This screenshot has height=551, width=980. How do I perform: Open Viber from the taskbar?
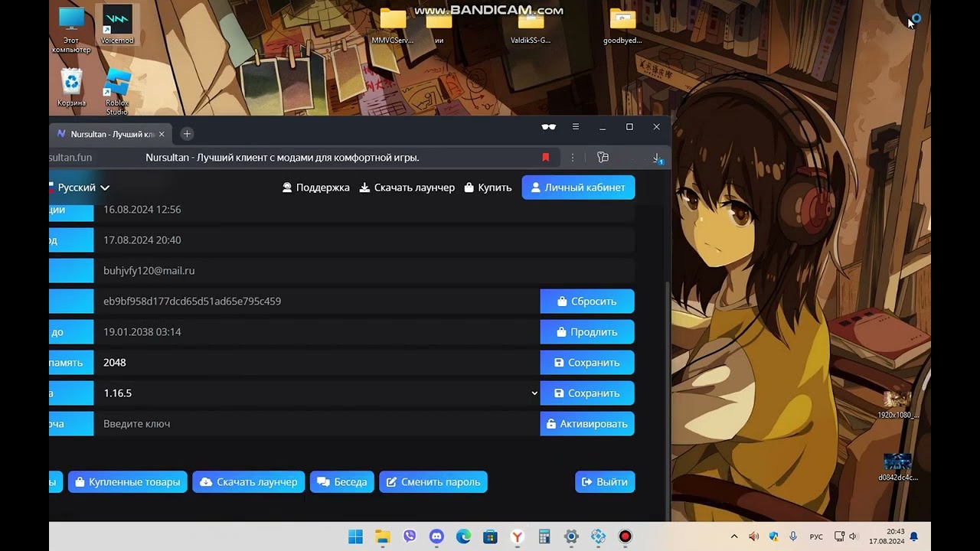click(x=410, y=536)
